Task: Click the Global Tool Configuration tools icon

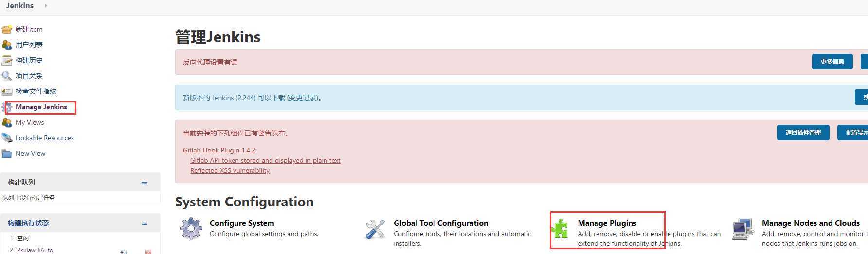Action: coord(375,229)
